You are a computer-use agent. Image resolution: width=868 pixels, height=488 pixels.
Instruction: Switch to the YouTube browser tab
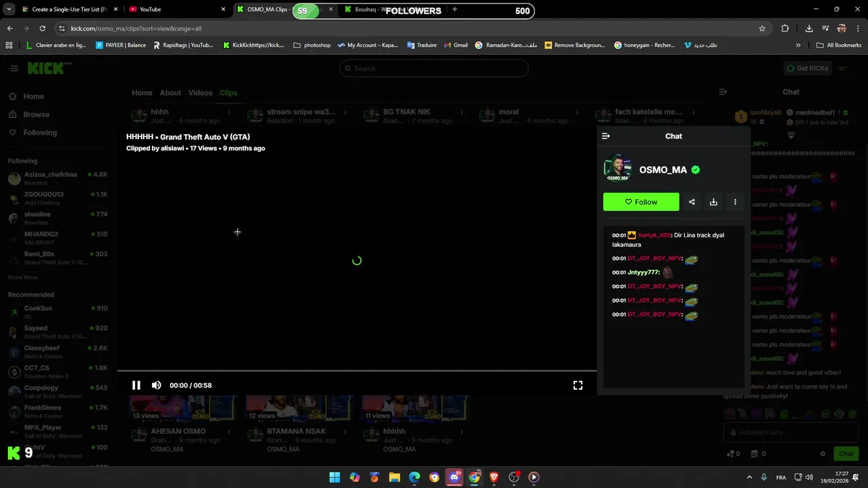(x=176, y=9)
